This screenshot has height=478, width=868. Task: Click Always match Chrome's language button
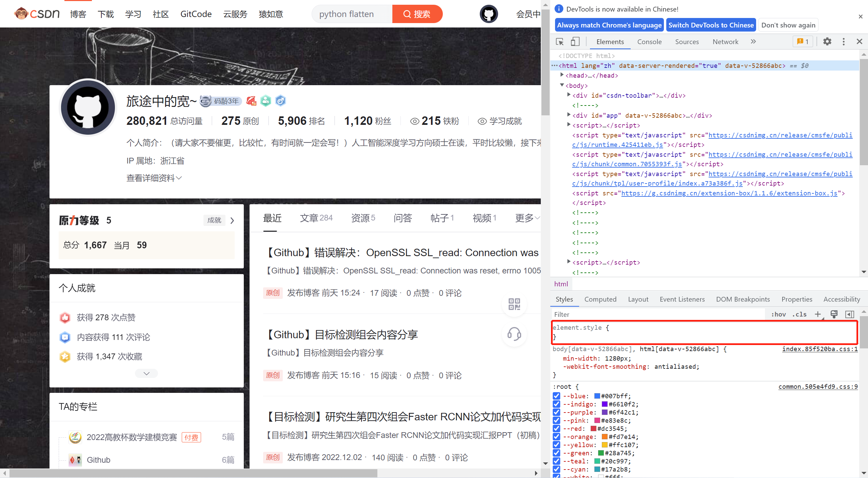click(609, 25)
